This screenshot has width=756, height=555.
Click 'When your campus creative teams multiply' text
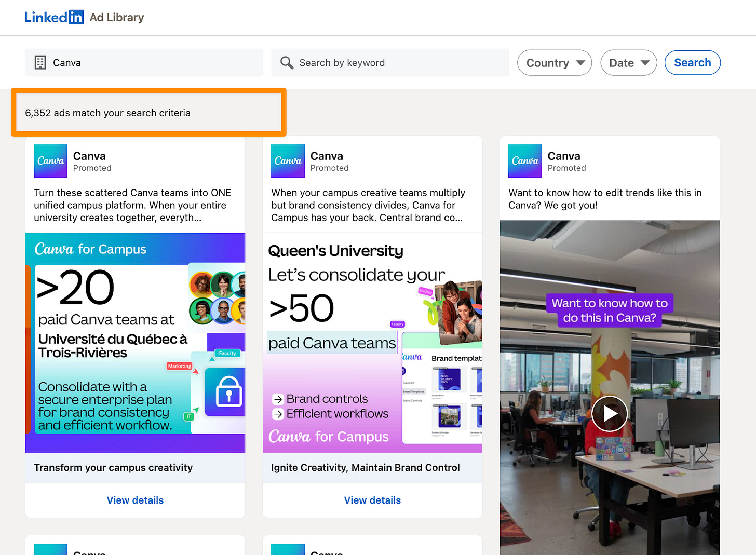click(x=368, y=205)
